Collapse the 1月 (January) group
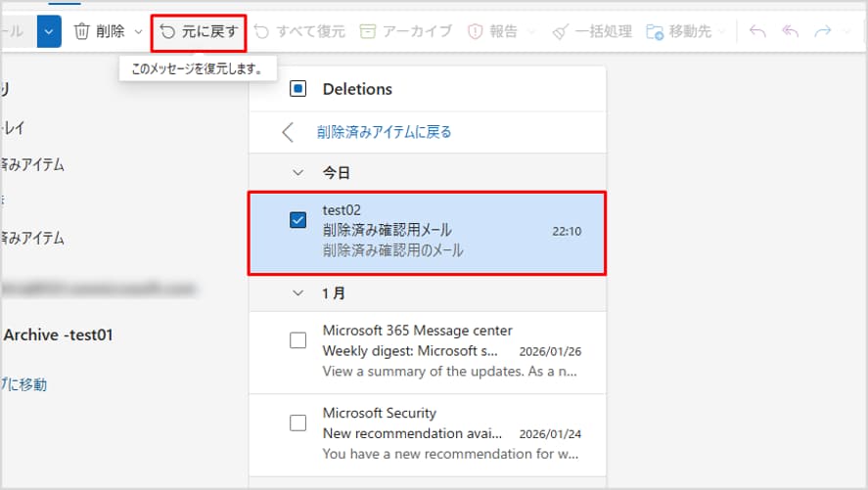The width and height of the screenshot is (868, 490). pyautogui.click(x=297, y=292)
